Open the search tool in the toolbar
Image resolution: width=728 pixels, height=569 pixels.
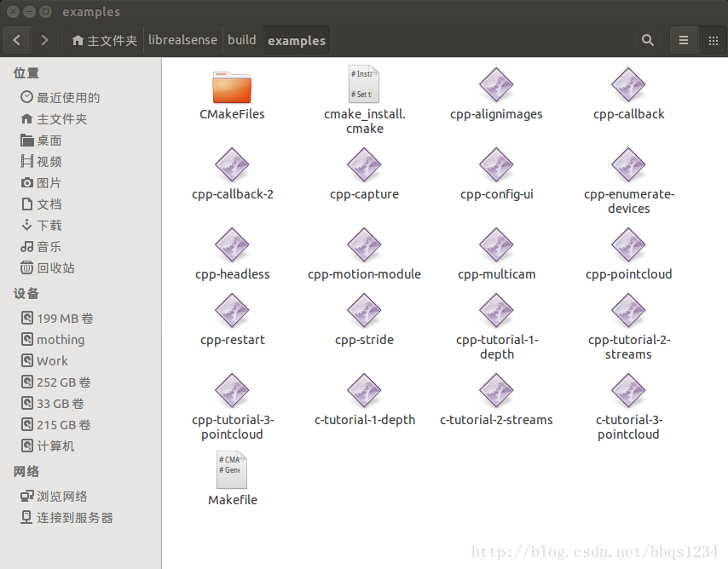648,40
